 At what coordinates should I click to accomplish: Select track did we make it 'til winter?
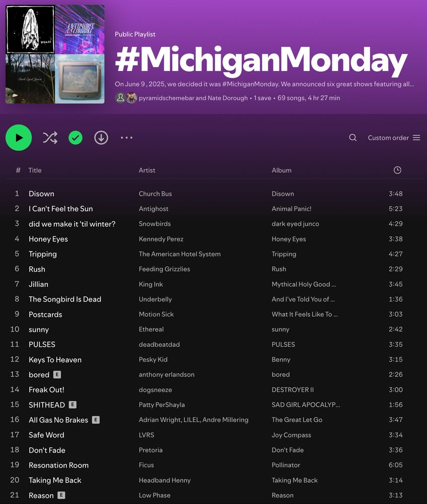pyautogui.click(x=72, y=224)
